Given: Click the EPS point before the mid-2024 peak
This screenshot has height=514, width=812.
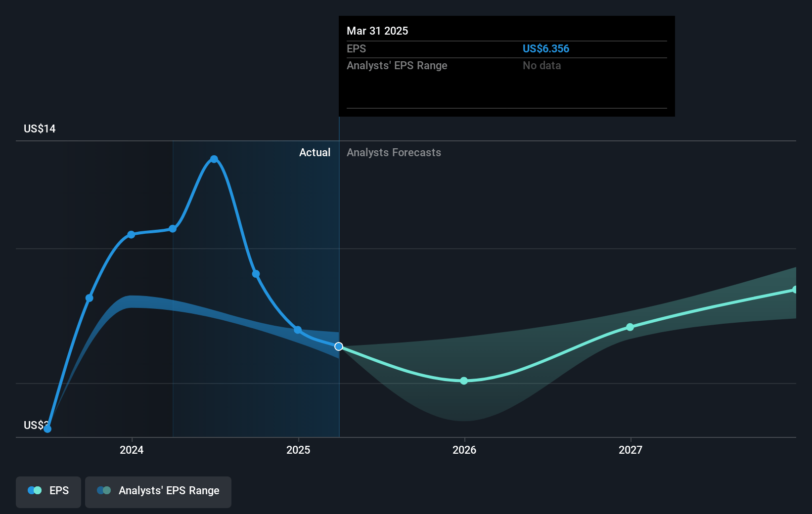Looking at the screenshot, I should point(173,229).
